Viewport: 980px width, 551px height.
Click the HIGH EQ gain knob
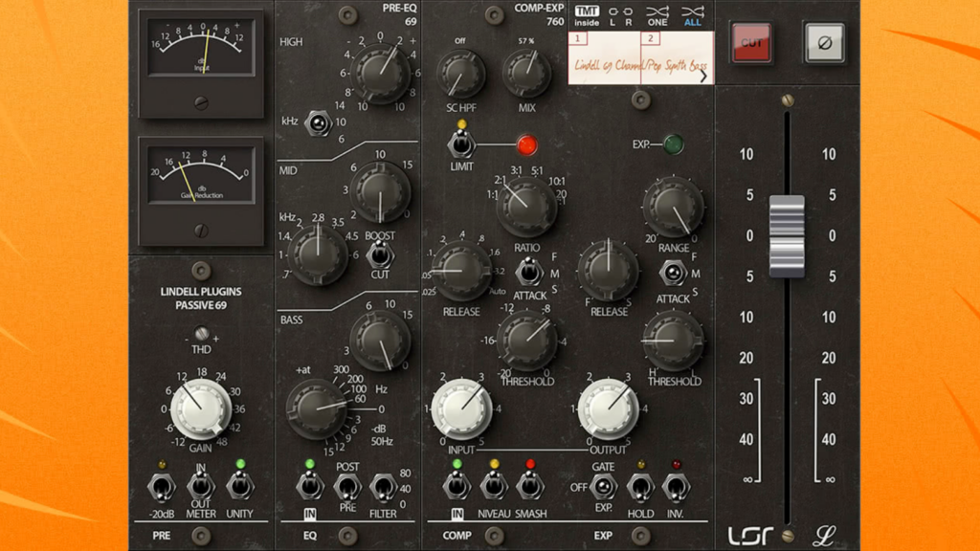pos(380,74)
